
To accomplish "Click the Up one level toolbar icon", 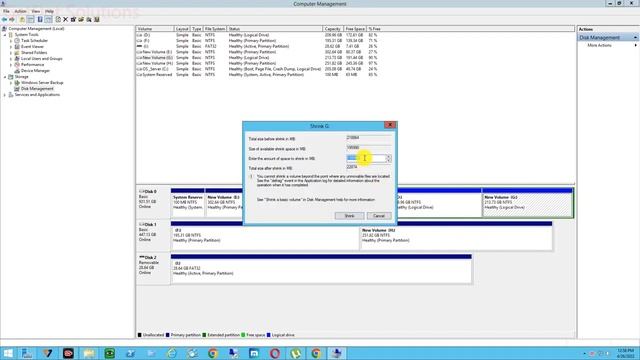I will 22,20.
